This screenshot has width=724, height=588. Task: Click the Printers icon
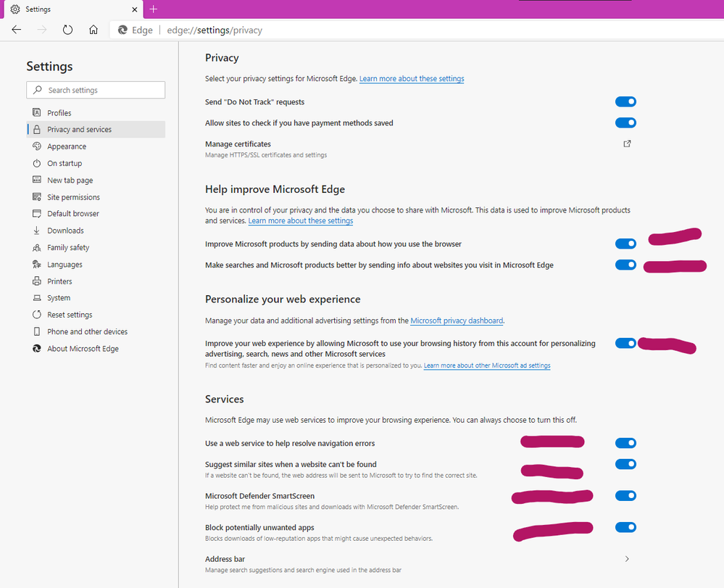pos(36,281)
